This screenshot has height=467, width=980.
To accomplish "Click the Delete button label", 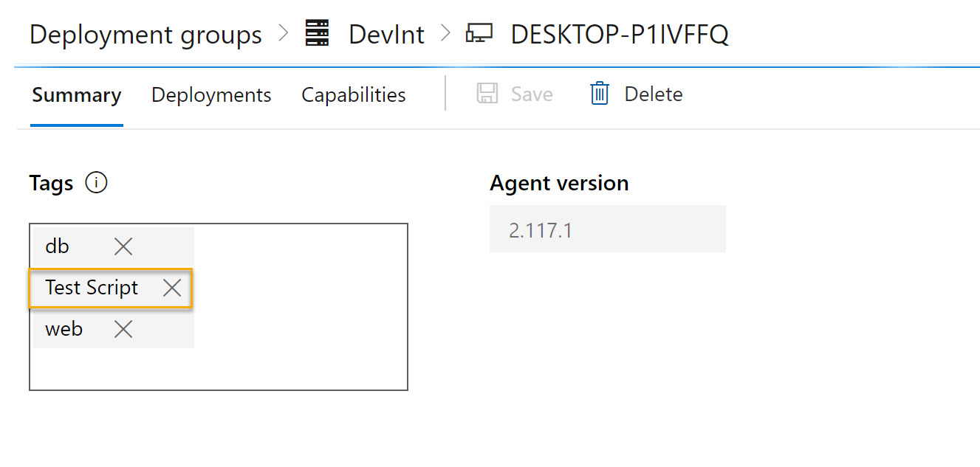I will [x=651, y=94].
